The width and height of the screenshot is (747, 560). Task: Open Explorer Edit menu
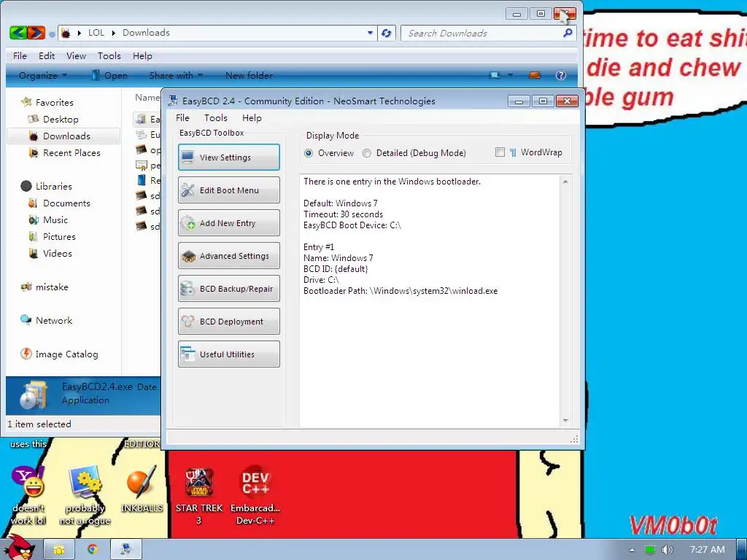[47, 55]
